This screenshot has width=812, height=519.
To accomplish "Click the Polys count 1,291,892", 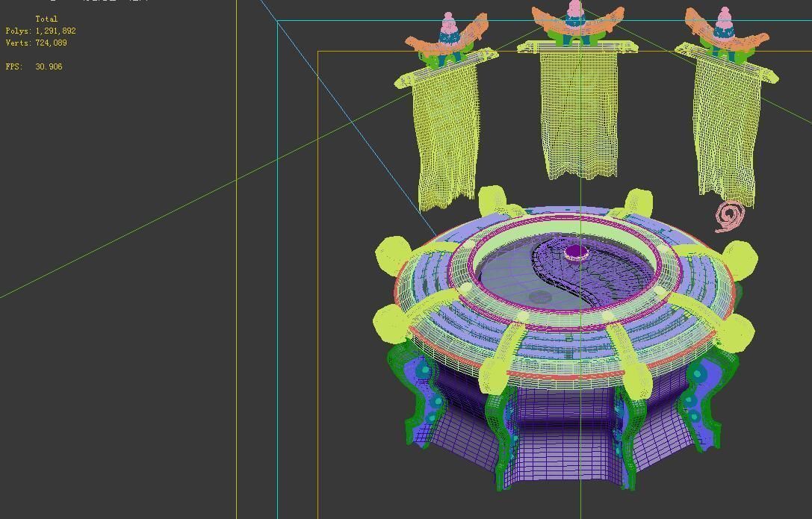I will pos(55,31).
